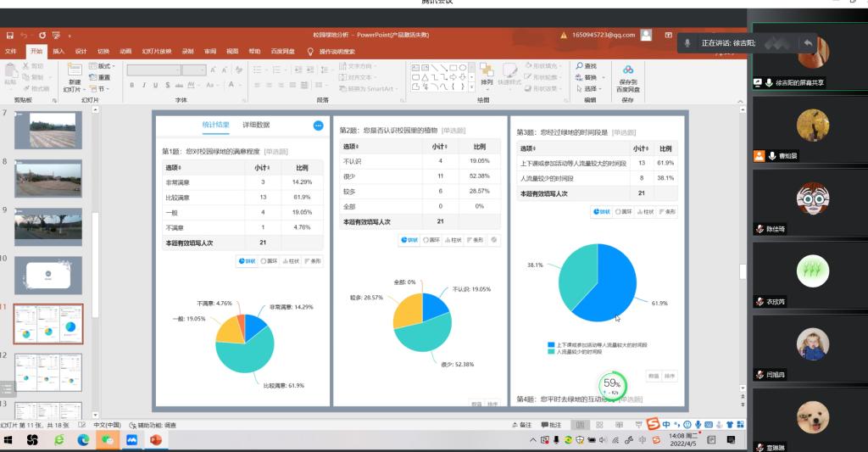This screenshot has width=868, height=452.
Task: Select 柱状 chart type under question 2
Action: pyautogui.click(x=455, y=240)
